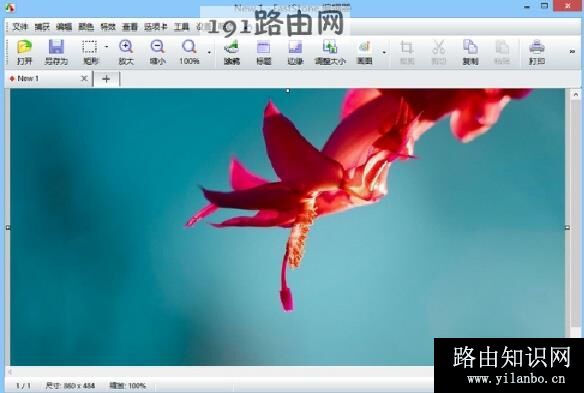
Task: Click the Caption (标题) toolbar icon
Action: pos(264,52)
